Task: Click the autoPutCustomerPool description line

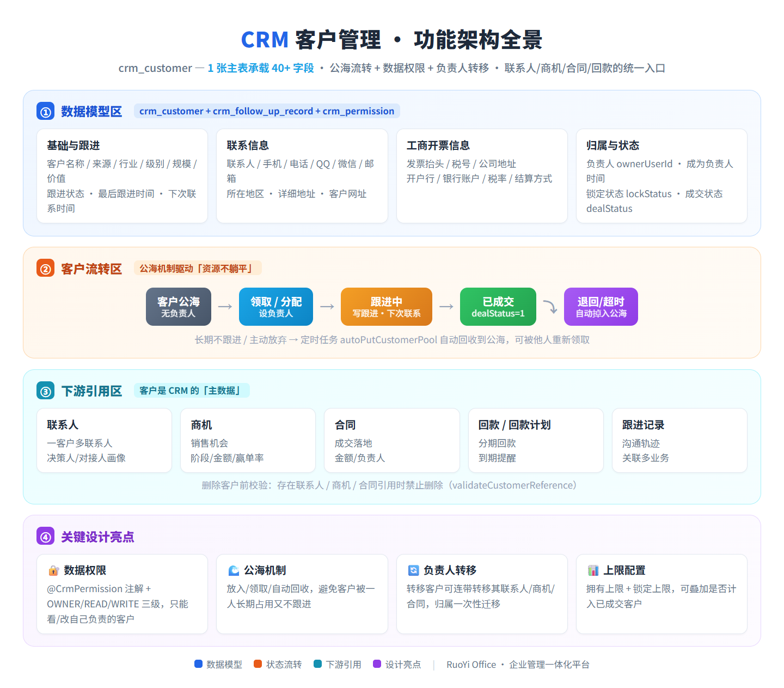Action: coord(392,339)
